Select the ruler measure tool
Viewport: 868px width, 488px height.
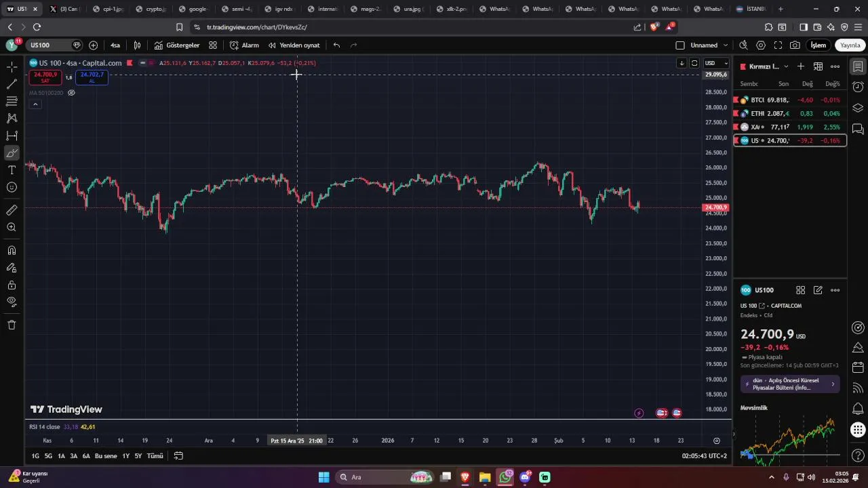click(x=12, y=210)
